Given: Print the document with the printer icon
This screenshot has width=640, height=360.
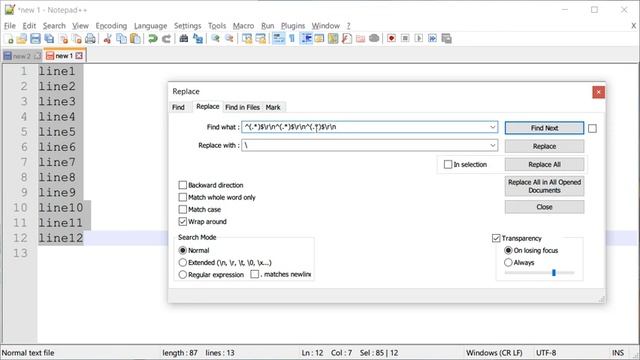Looking at the screenshot, I should point(90,39).
